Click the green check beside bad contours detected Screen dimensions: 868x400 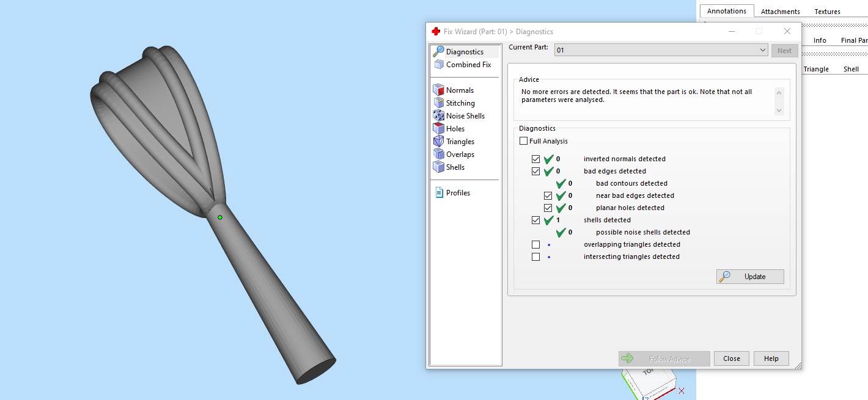tap(561, 183)
